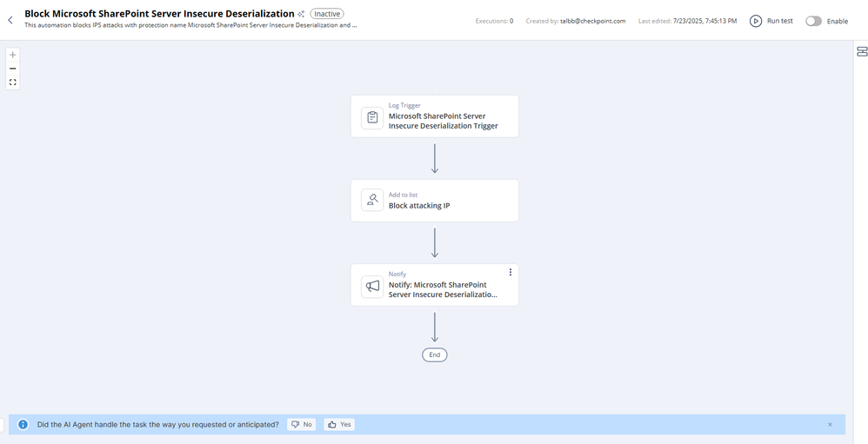This screenshot has width=868, height=444.
Task: Open the Notify step three-dot menu
Action: click(510, 272)
